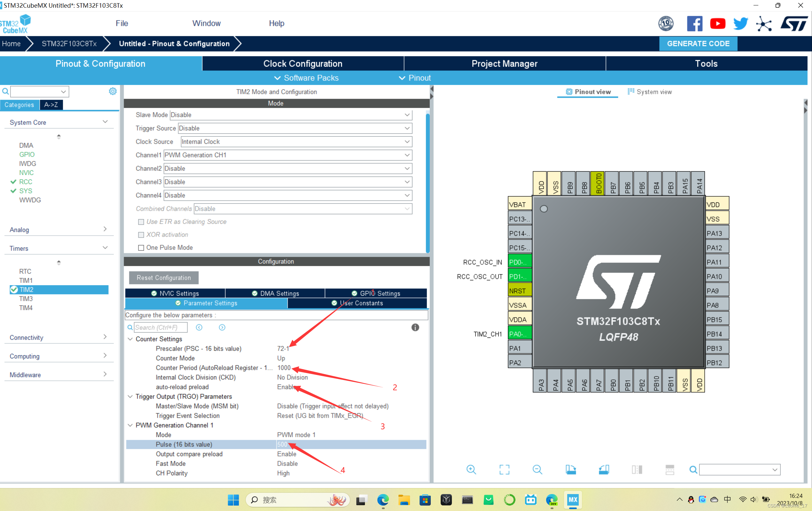Click the fit-to-screen frame icon
Viewport: 812px width, 511px height.
tap(504, 469)
